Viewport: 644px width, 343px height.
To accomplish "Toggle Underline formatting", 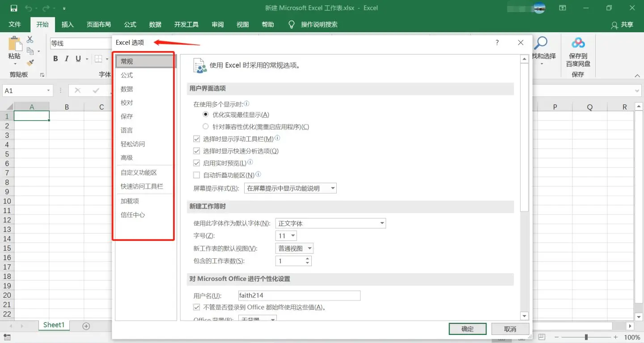I will click(x=78, y=59).
